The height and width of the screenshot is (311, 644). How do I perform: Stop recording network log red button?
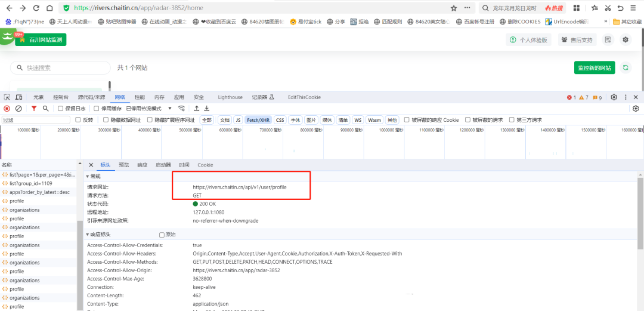pos(7,109)
